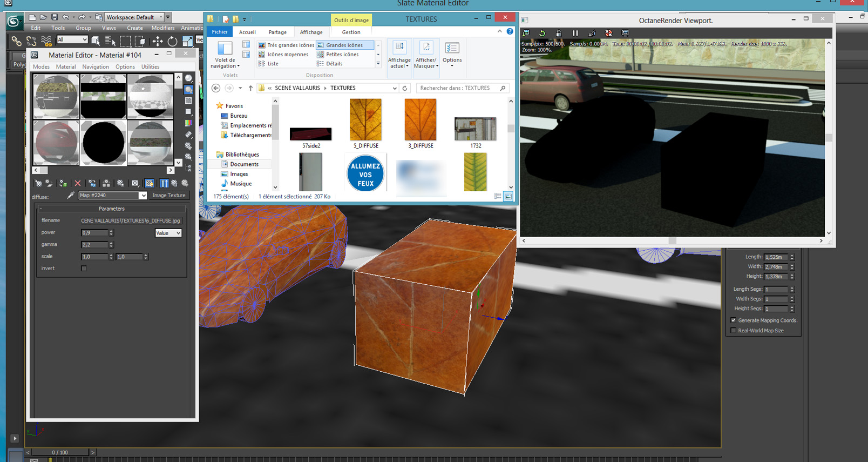This screenshot has width=868, height=462.
Task: Refresh the TEXTURES folder in Explorer
Action: 405,88
